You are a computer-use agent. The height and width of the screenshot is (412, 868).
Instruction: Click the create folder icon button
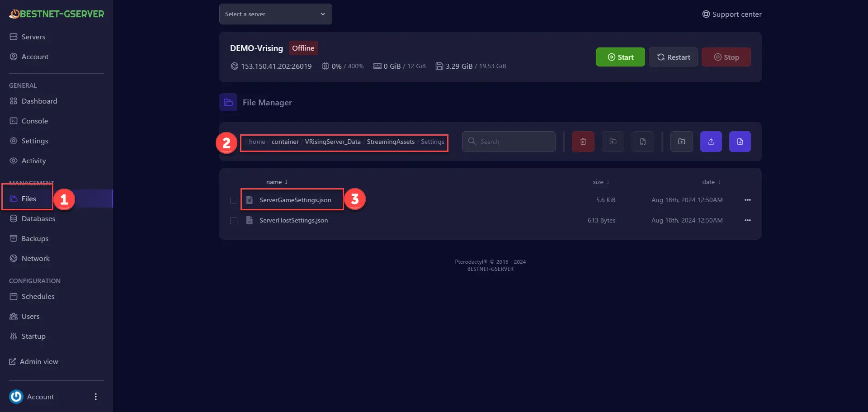(x=681, y=142)
